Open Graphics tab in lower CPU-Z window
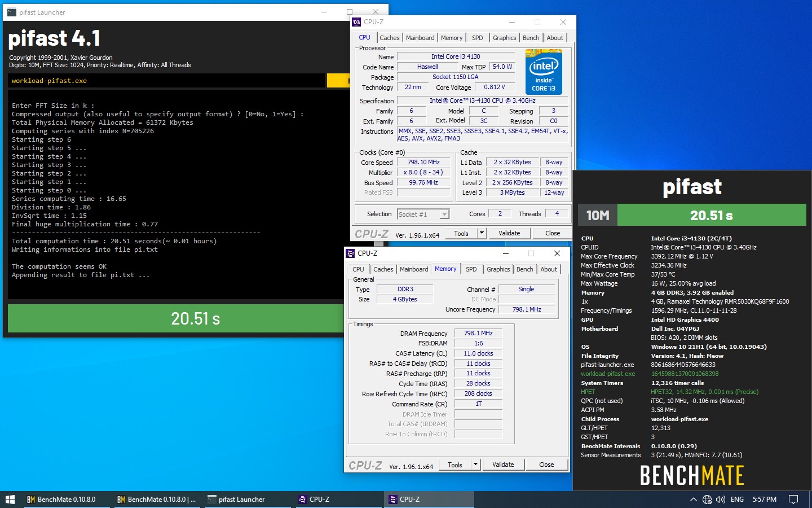 point(498,269)
